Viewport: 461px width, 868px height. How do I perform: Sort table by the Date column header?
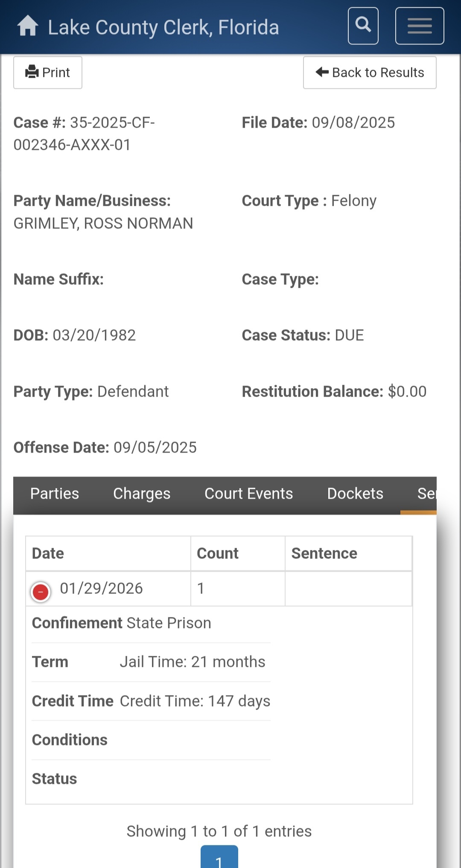tap(48, 553)
